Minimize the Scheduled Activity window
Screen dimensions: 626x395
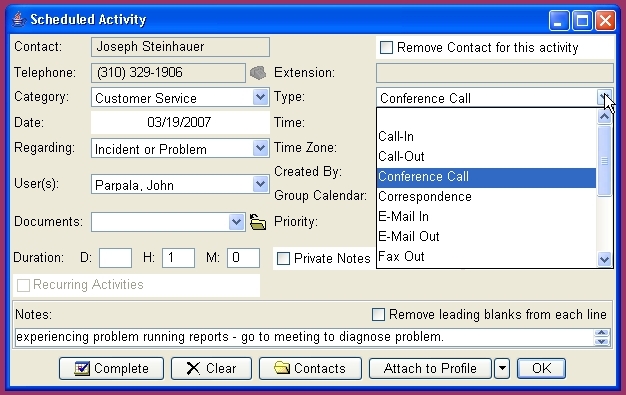coord(559,20)
